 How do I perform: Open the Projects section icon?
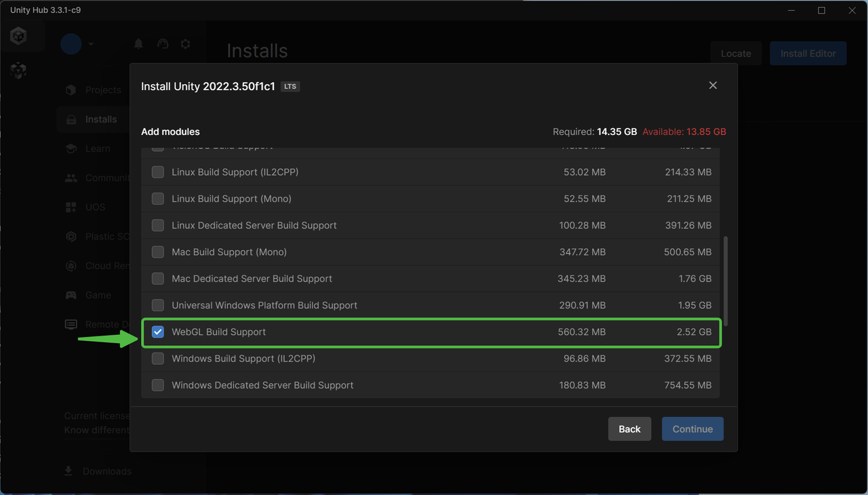point(71,90)
